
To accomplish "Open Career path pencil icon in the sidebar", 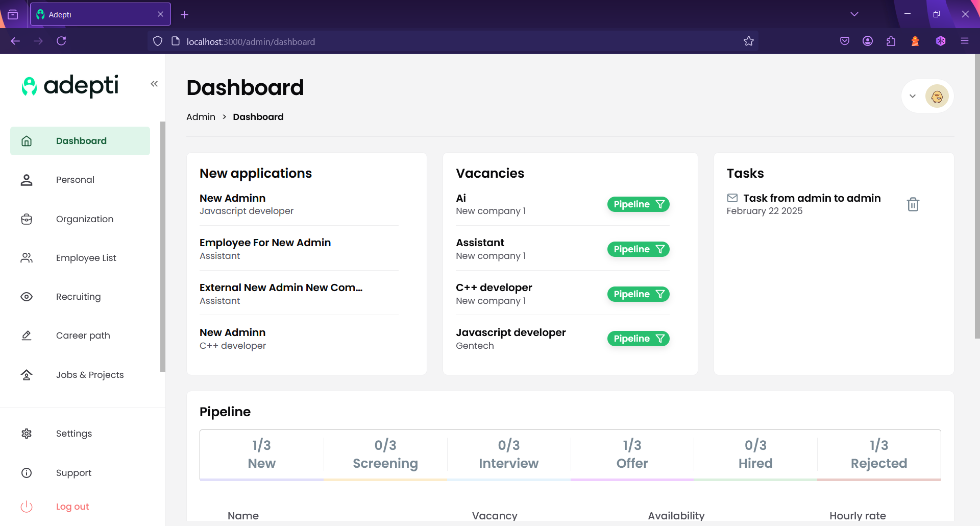I will (27, 336).
